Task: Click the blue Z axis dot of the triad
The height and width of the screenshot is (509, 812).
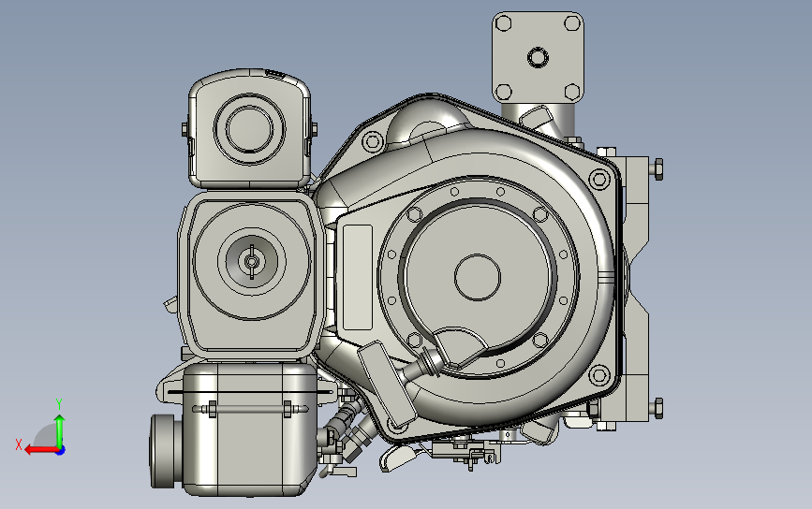Action: click(61, 451)
